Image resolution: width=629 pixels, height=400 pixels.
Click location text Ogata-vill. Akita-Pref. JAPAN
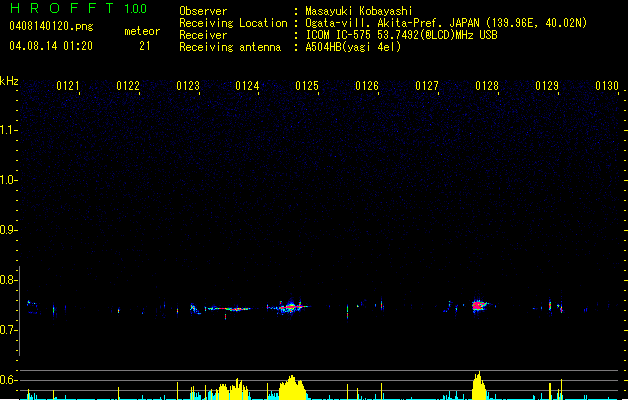click(392, 23)
